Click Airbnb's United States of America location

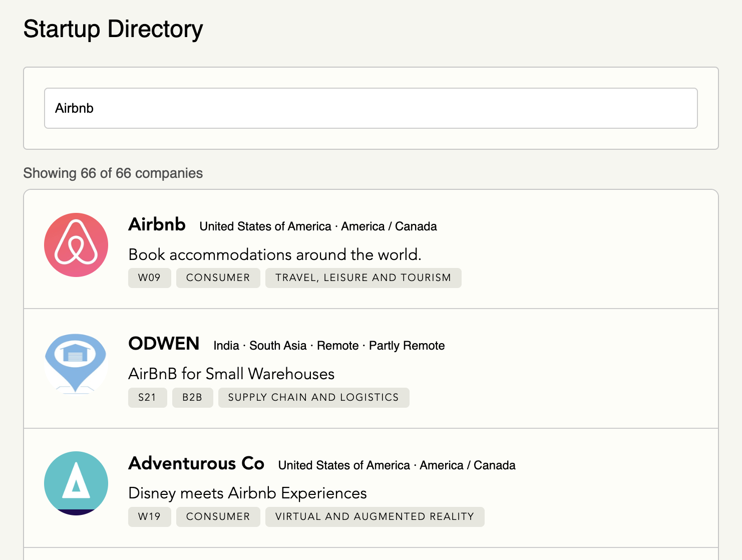[x=265, y=226]
